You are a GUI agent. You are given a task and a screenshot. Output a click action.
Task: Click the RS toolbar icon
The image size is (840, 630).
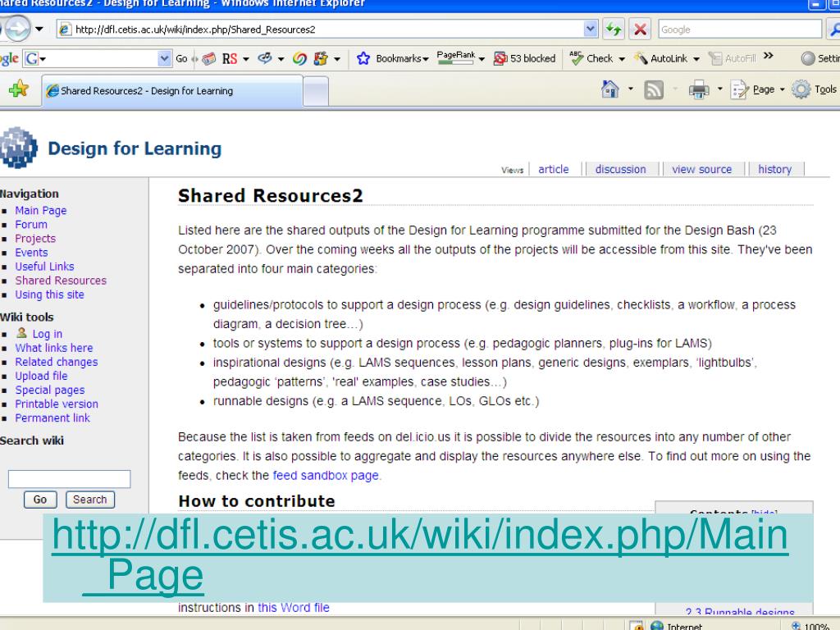coord(230,58)
